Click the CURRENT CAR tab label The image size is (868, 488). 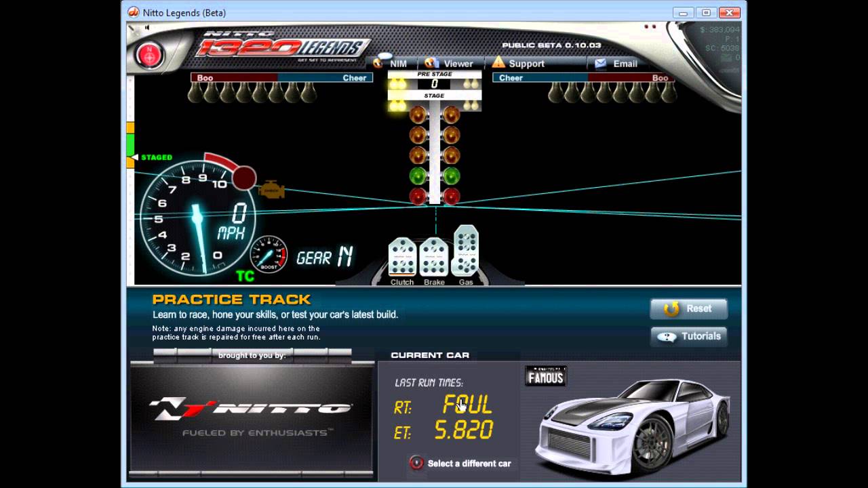click(430, 355)
